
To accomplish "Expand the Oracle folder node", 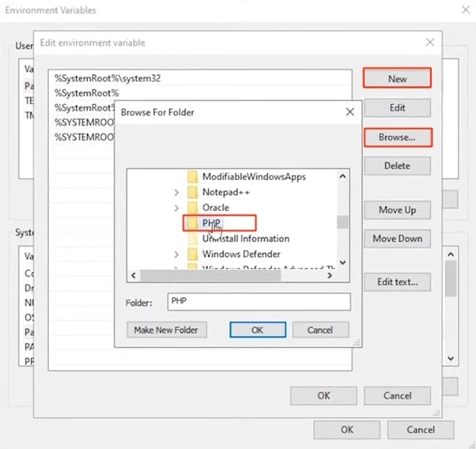I will (x=176, y=208).
